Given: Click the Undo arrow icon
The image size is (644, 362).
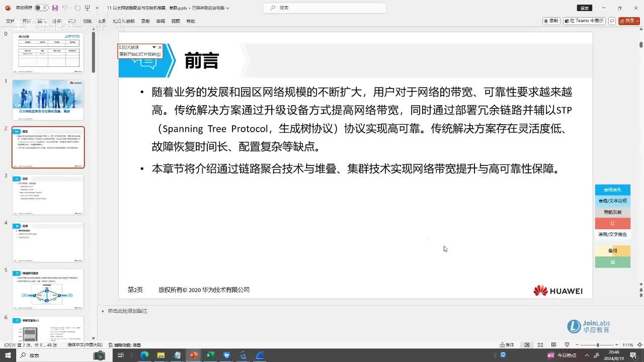Looking at the screenshot, I should (x=65, y=8).
